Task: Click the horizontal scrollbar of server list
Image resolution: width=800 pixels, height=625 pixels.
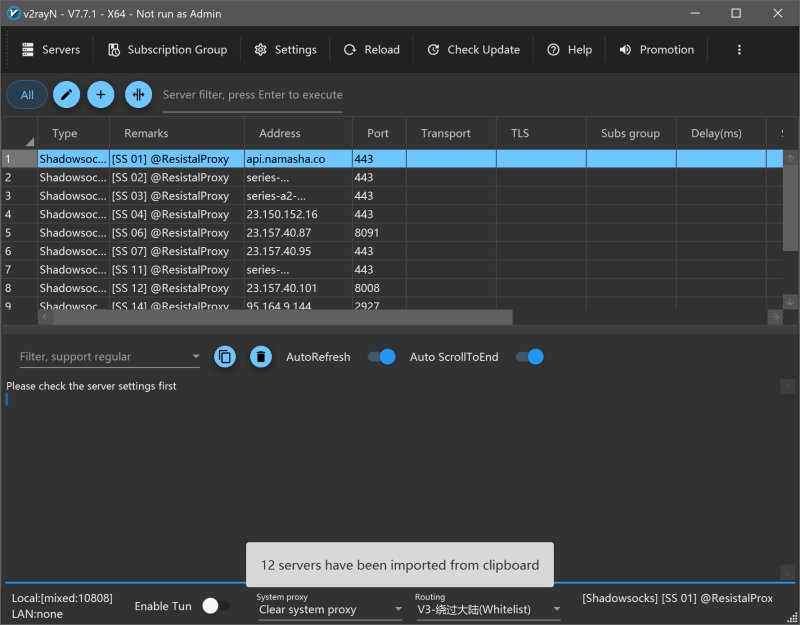Action: pos(282,317)
